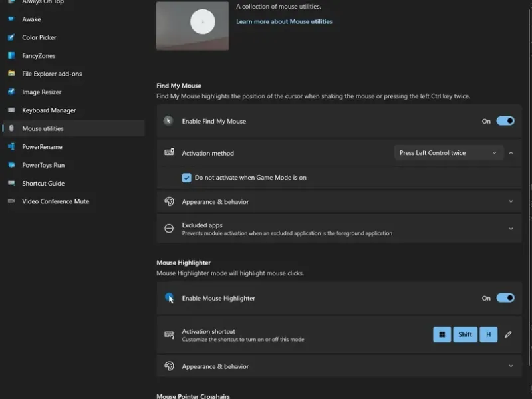
Task: Uncheck Do not activate when Game Mode
Action: (186, 178)
